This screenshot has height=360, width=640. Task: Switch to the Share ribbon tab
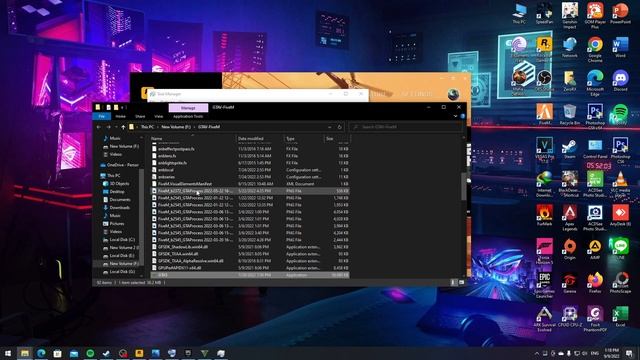[140, 116]
